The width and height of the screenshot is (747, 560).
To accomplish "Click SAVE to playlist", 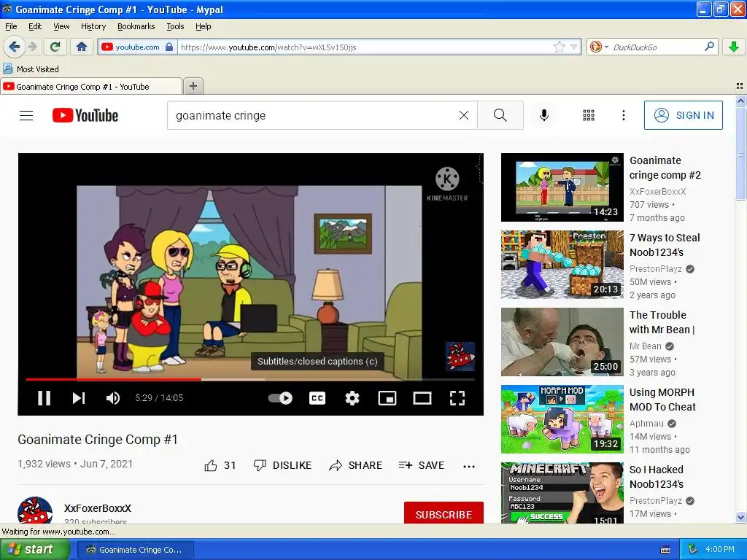I will click(x=421, y=466).
